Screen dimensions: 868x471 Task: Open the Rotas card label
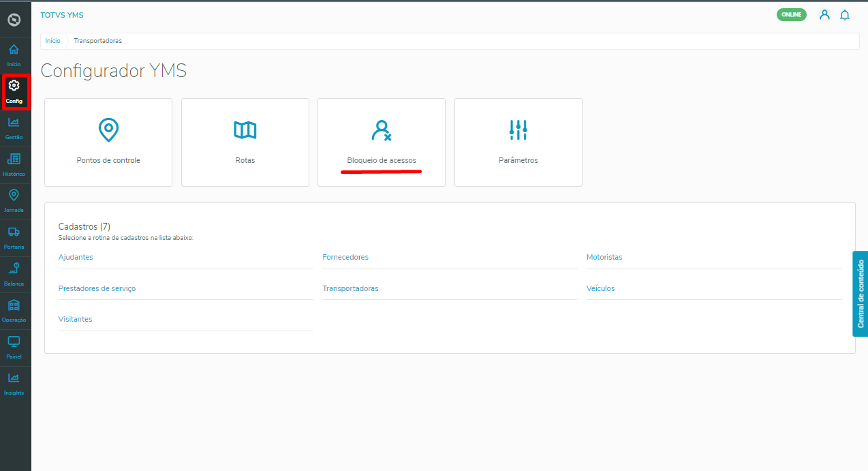click(245, 160)
